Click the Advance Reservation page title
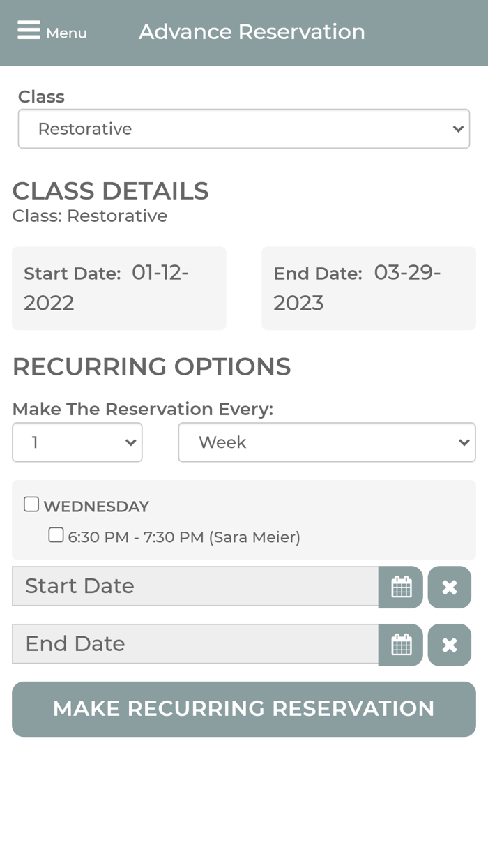Screen dimensions: 488x868 252,31
